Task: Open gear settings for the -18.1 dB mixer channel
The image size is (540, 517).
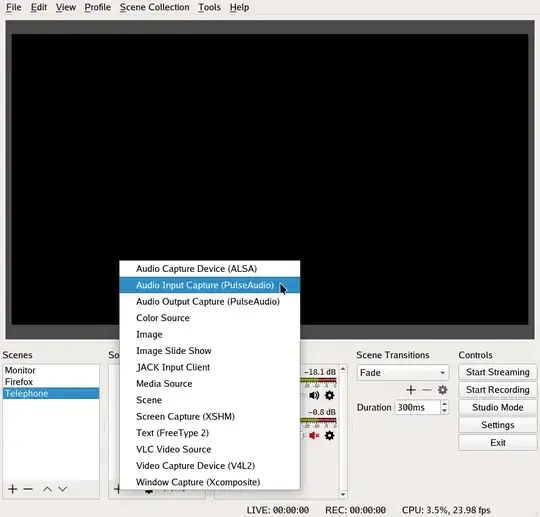Action: click(x=330, y=395)
